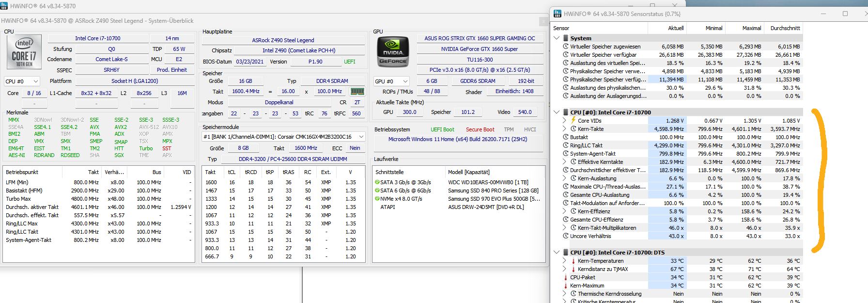Click the clock icon beside Virtueller Speicher verfügbar
Image resolution: width=868 pixels, height=303 pixels.
pos(566,54)
